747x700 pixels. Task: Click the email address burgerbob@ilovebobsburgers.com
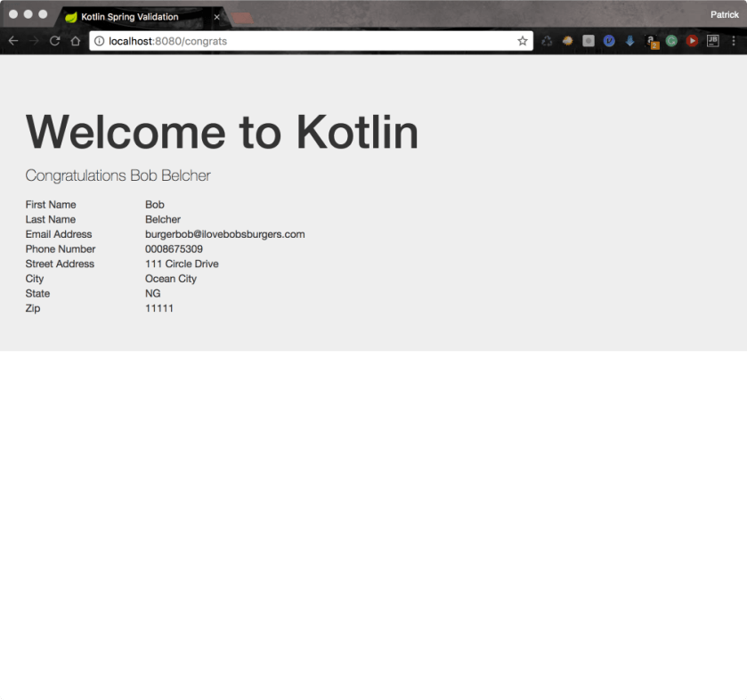(x=224, y=234)
